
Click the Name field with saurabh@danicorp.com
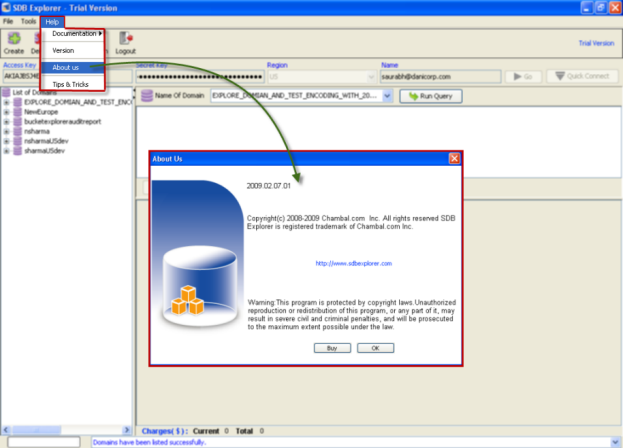coord(440,77)
